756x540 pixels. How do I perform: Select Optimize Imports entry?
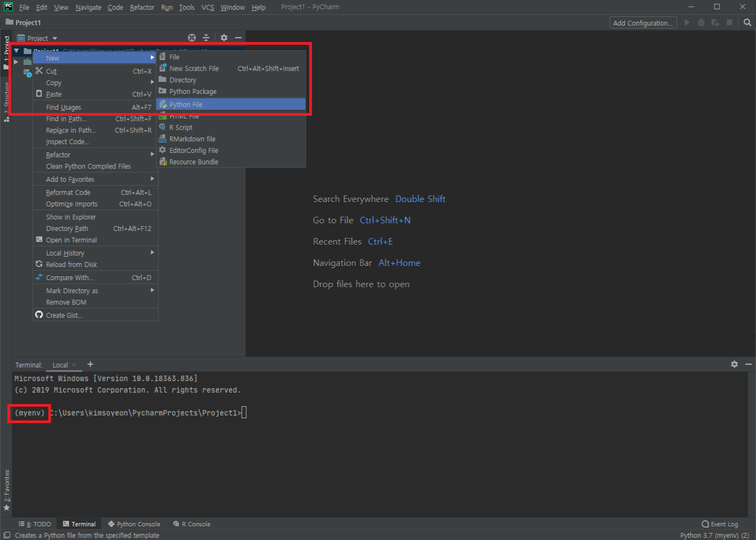click(95, 204)
